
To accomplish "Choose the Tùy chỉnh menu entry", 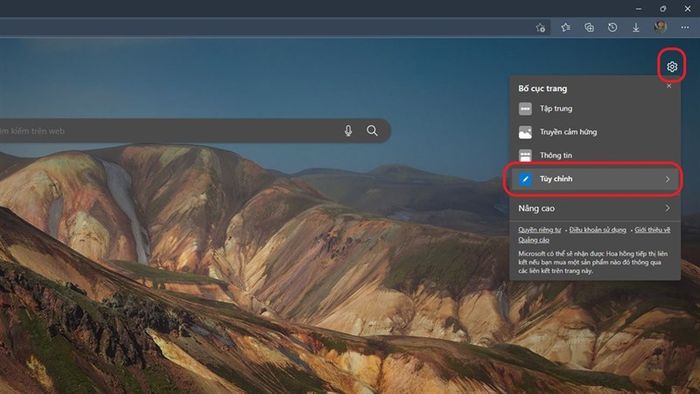I will (x=594, y=179).
